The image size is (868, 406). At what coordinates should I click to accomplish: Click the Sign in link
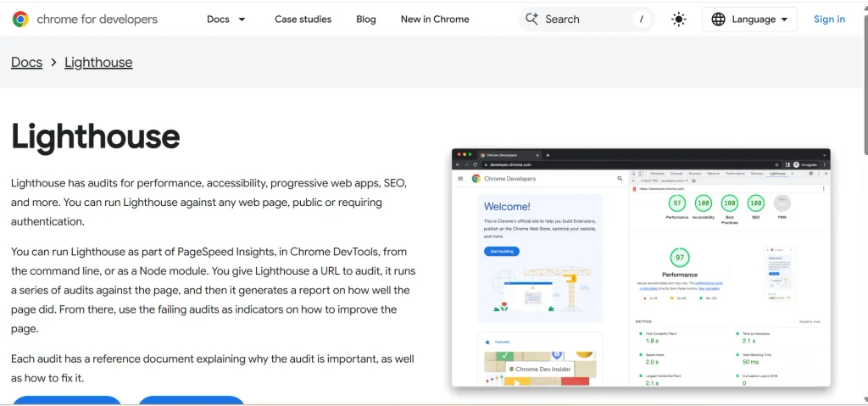click(x=829, y=19)
